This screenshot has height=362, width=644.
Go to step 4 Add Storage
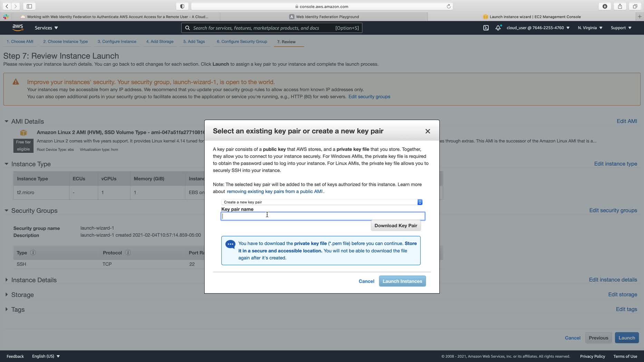click(160, 42)
